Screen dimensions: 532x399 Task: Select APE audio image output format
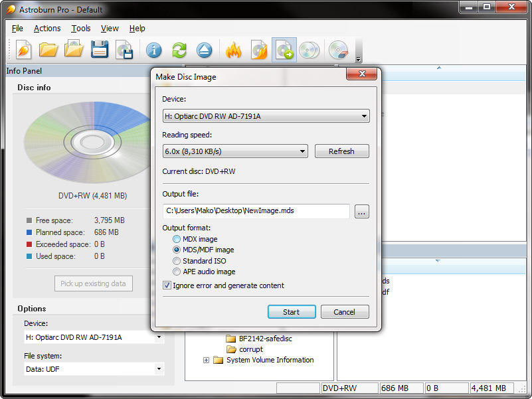[x=204, y=272]
